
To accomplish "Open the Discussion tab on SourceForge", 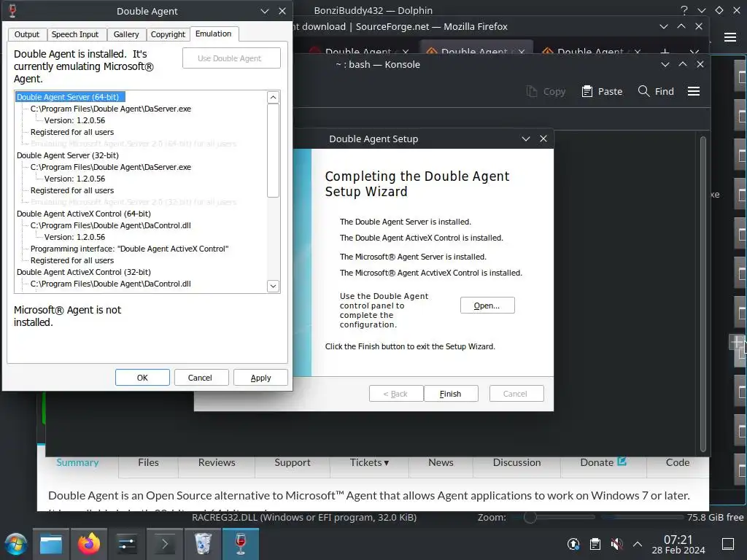I will [517, 462].
